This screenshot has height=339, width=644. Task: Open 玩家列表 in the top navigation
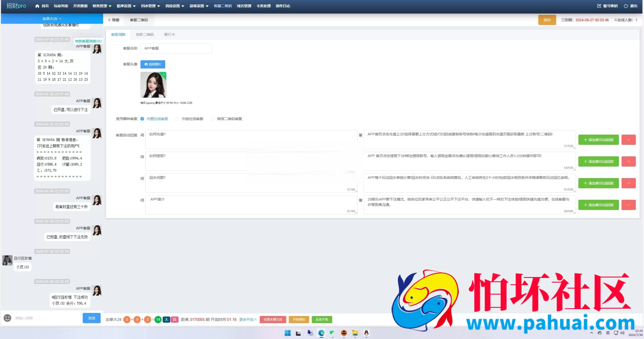(61, 6)
